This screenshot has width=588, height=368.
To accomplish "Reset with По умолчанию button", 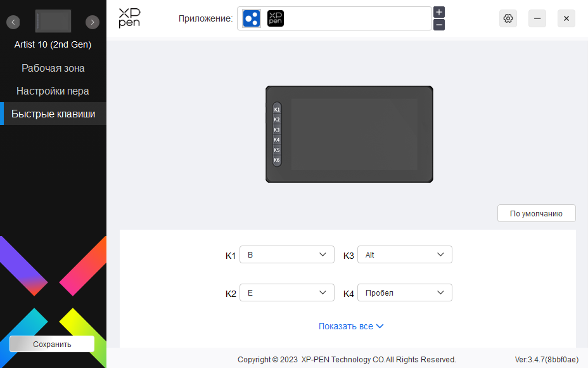I will [x=536, y=213].
